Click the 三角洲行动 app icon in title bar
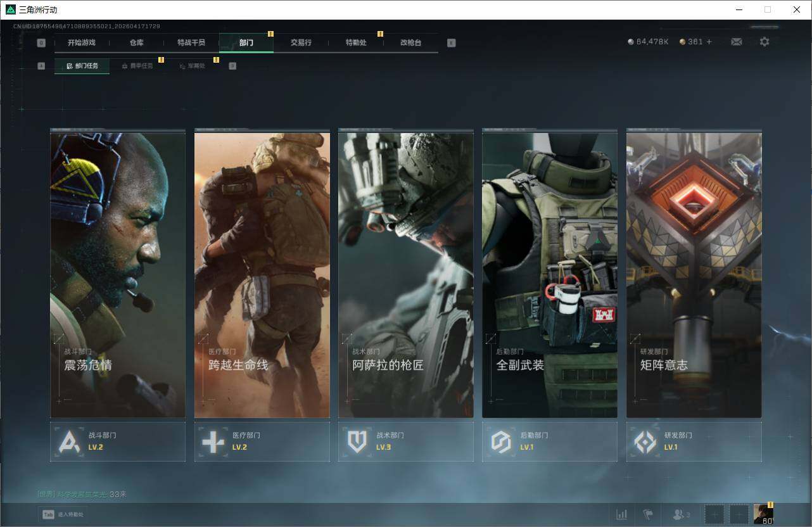 coord(11,10)
